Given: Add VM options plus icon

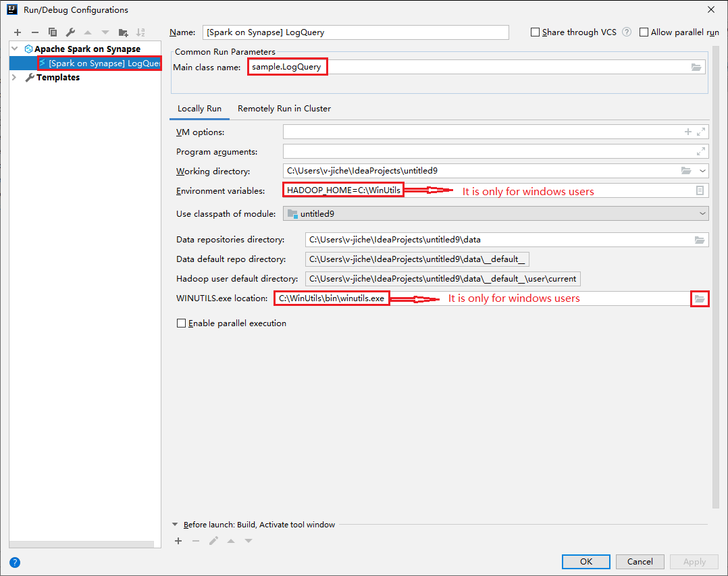Looking at the screenshot, I should [x=688, y=132].
